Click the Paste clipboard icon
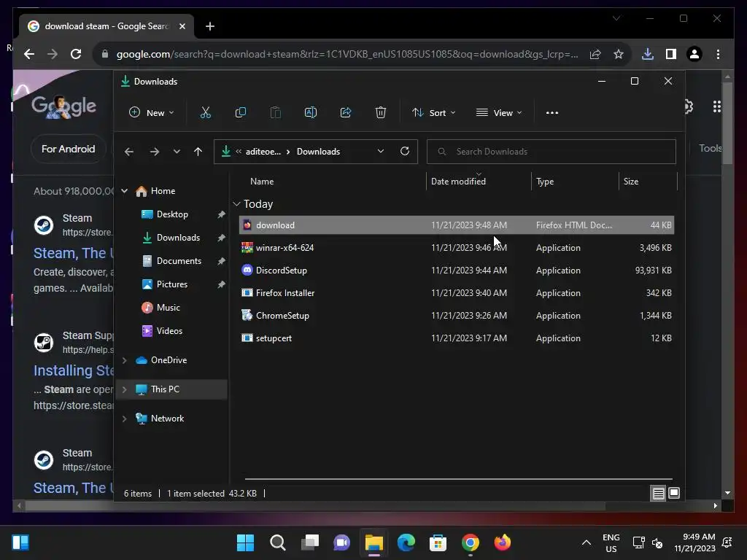The image size is (747, 560). point(275,113)
